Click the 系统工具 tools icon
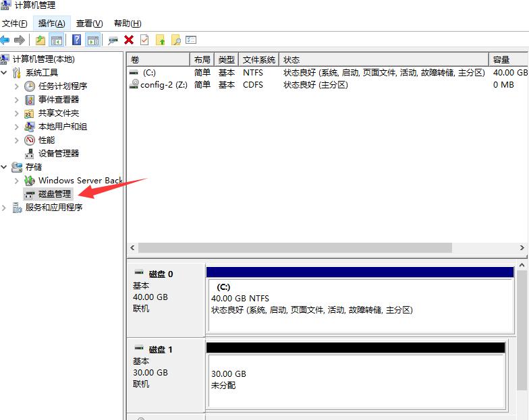Viewport: 529px width, 420px height. pos(16,73)
